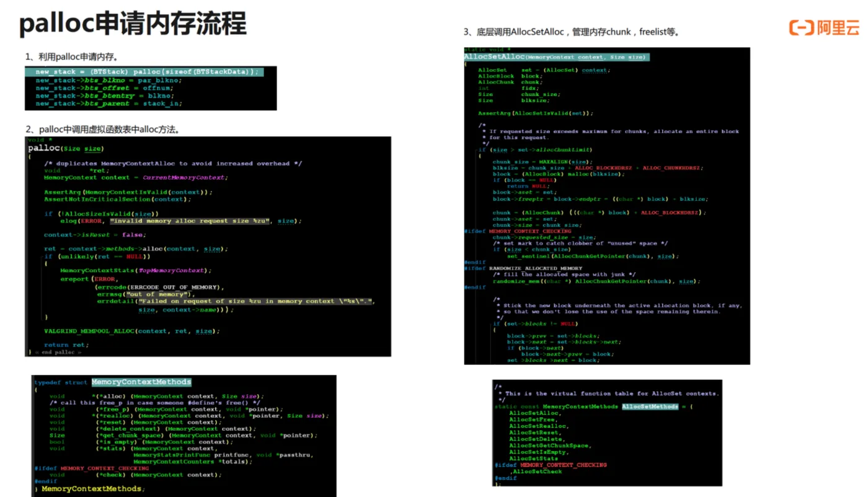Viewport: 868px width, 497px height.
Task: Click "if (unlikely(ret == NULL))"
Action: coord(97,256)
